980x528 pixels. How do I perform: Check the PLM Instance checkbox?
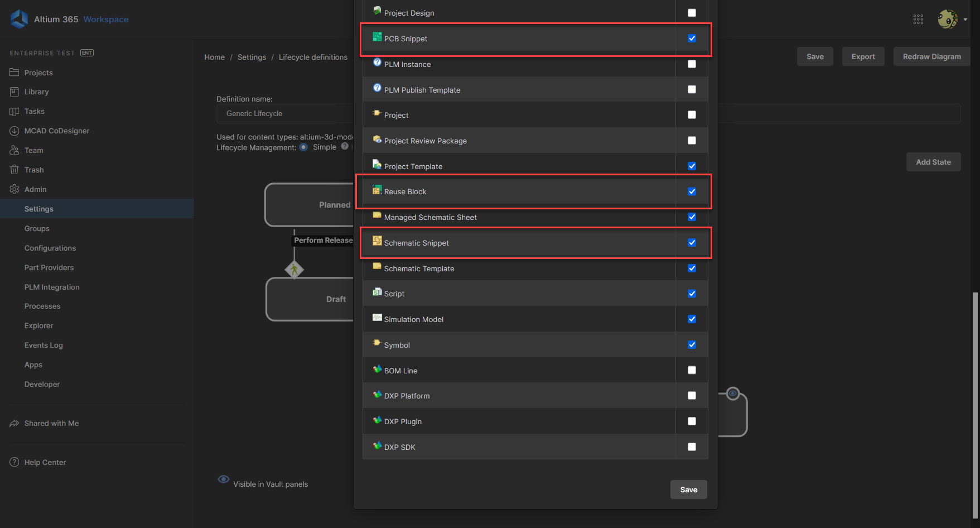coord(692,64)
